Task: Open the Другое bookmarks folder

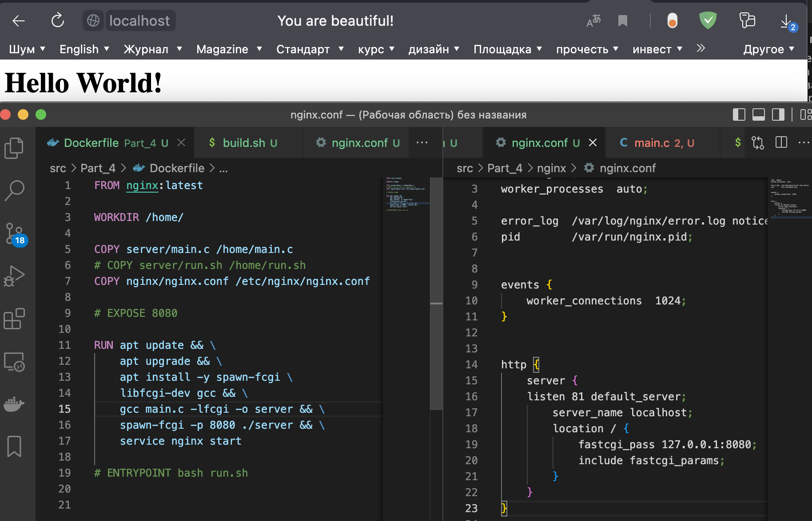Action: (769, 49)
